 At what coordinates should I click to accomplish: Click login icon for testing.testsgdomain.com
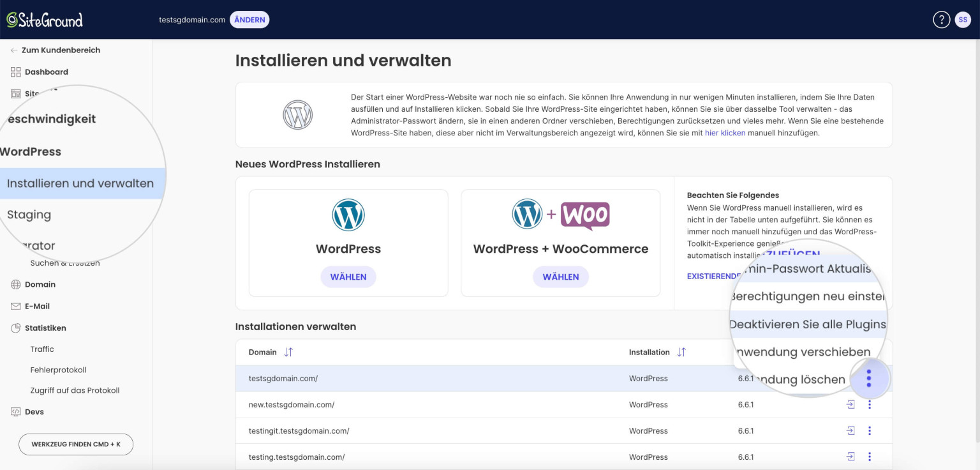(850, 457)
